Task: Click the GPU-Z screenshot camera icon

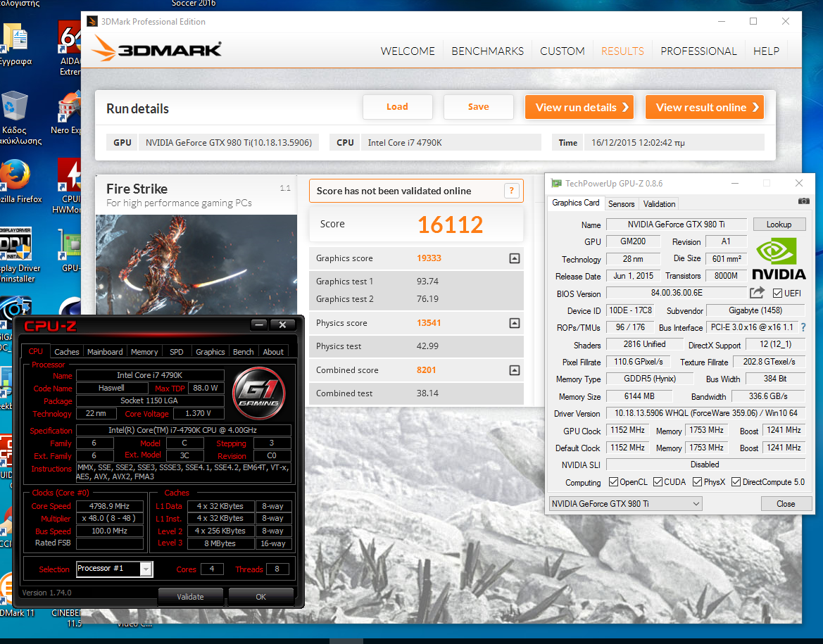Action: [x=803, y=201]
